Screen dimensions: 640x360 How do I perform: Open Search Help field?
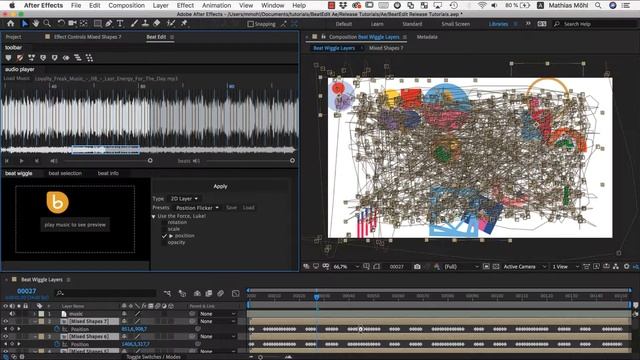pyautogui.click(x=593, y=24)
